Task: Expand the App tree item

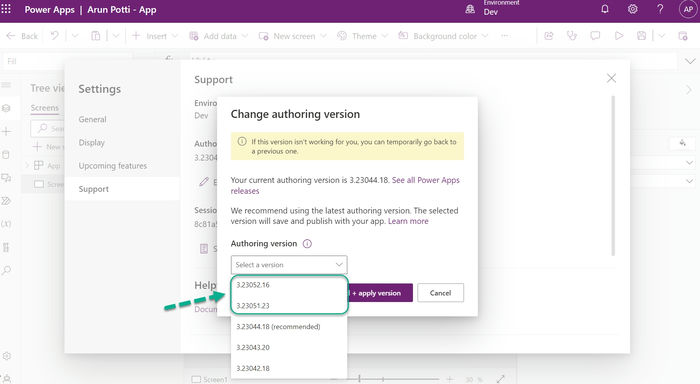Action: (27, 166)
